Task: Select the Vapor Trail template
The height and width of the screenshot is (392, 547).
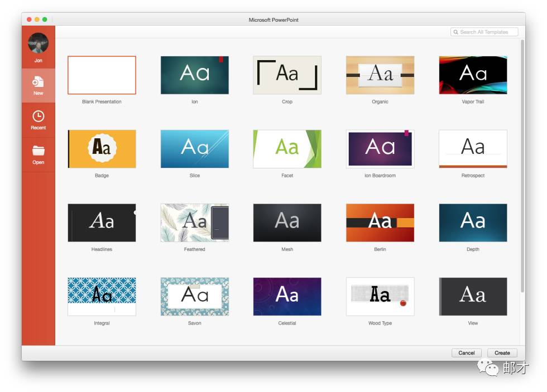Action: point(473,75)
